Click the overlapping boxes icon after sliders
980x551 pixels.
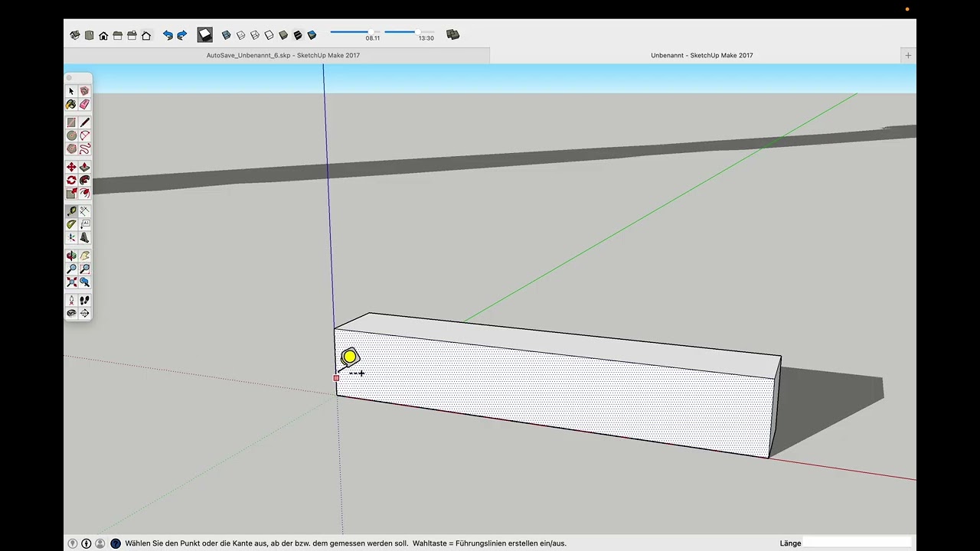[452, 34]
